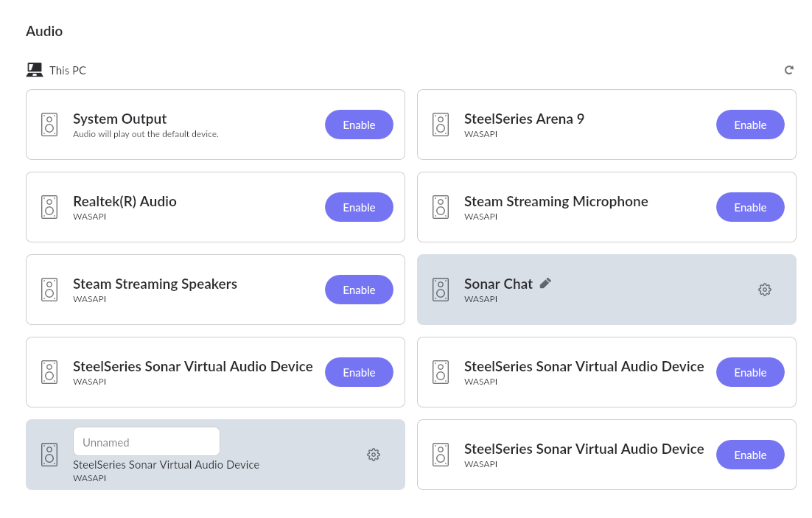This screenshot has height=518, width=812.
Task: Enable the Sonar Virtual device below Sonar Chat
Action: click(x=750, y=372)
